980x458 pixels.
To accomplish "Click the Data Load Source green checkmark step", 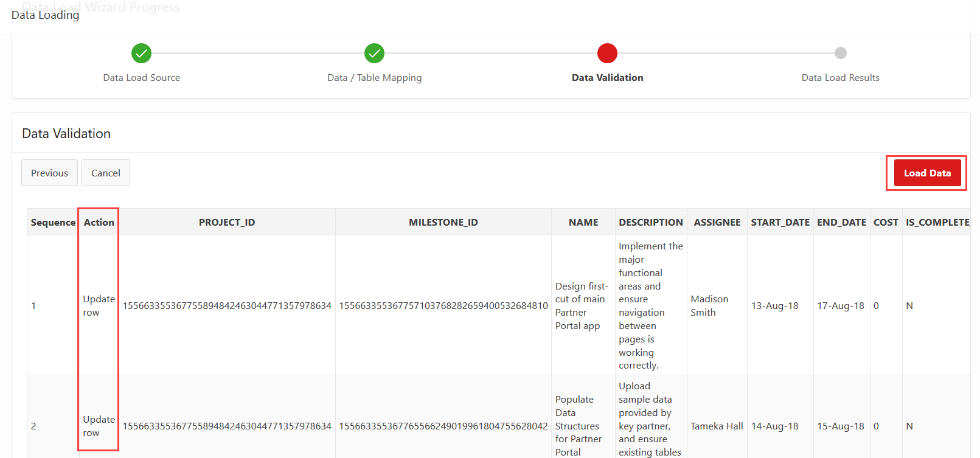I will (x=141, y=54).
